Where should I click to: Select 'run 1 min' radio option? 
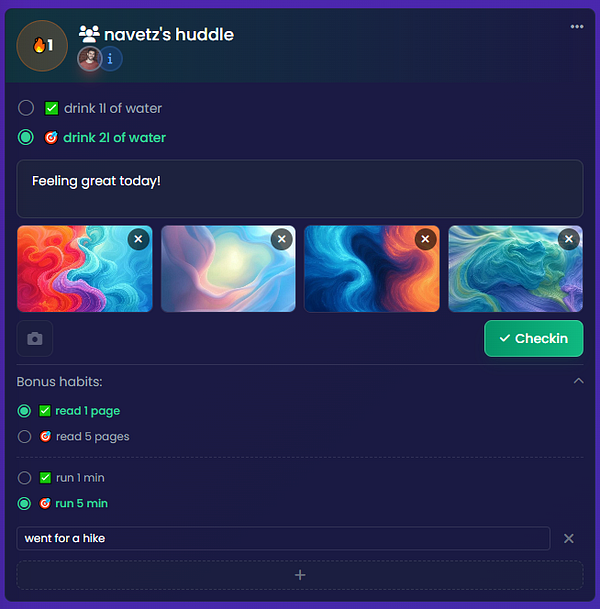click(24, 478)
